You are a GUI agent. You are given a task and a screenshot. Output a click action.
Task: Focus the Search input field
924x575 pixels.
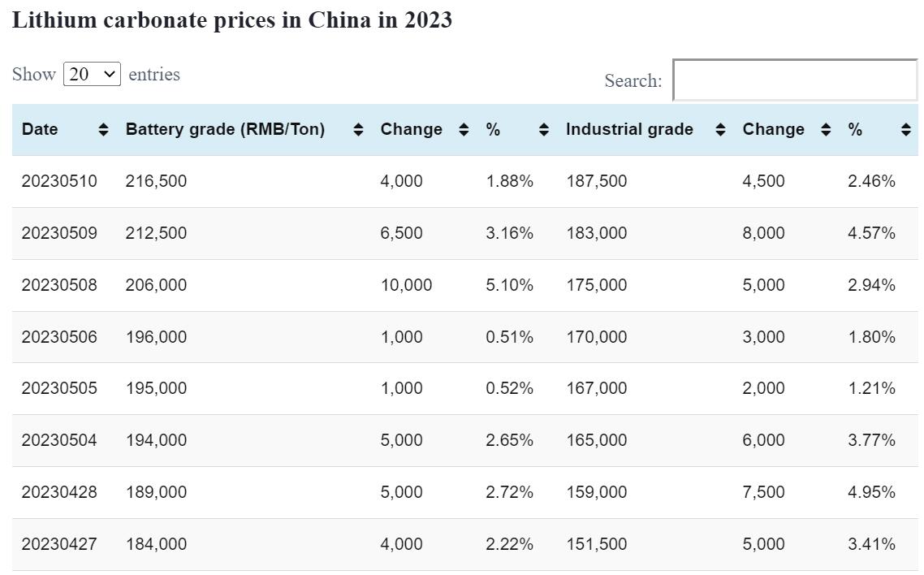pos(795,80)
